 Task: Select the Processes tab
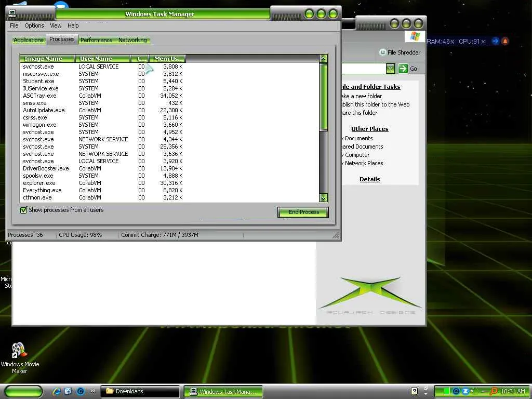[x=62, y=39]
